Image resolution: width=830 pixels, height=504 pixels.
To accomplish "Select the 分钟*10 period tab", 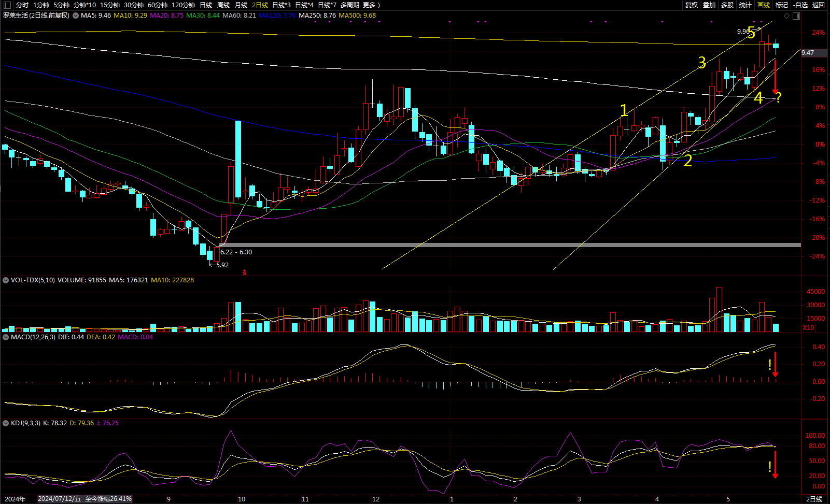I will tap(85, 5).
